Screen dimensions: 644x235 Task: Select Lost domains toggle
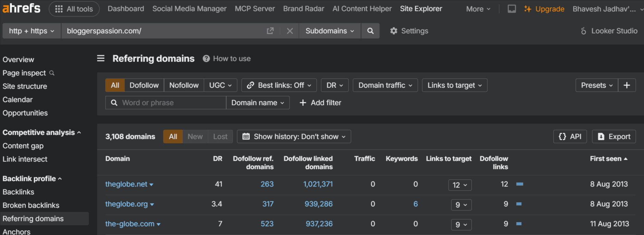(220, 136)
